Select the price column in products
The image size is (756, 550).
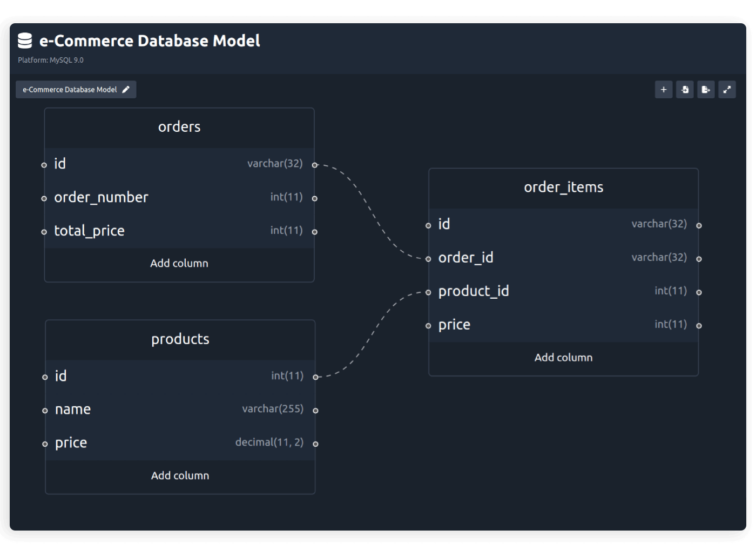coord(70,442)
